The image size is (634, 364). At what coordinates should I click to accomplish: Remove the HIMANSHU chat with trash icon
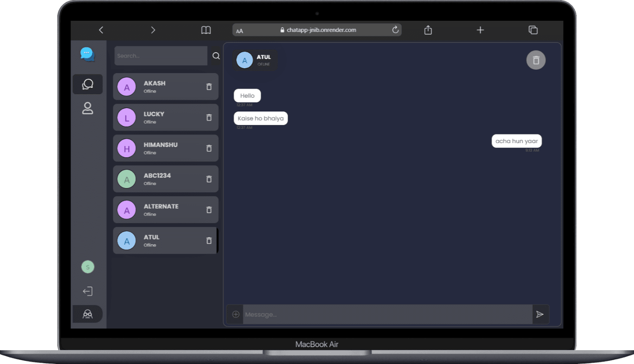(x=209, y=148)
